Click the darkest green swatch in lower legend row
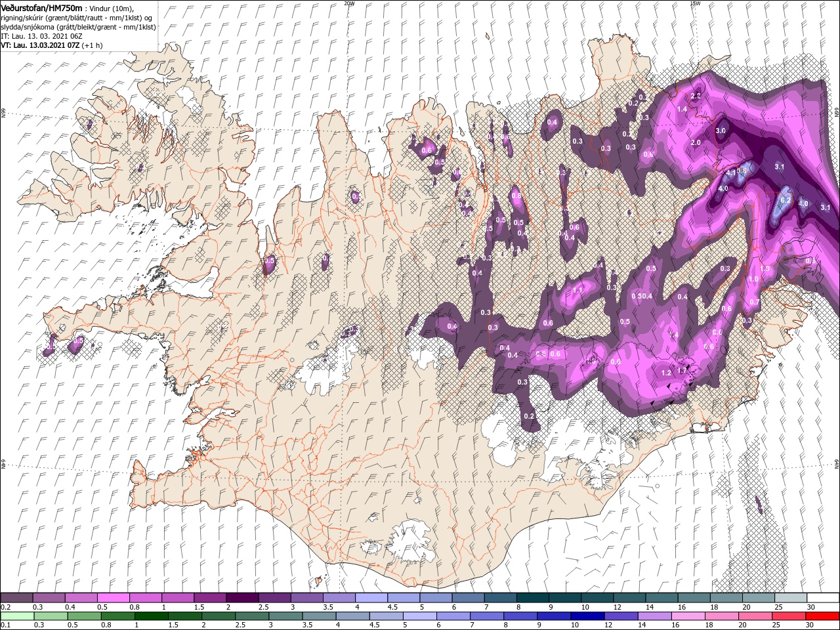Viewport: 840px width, 630px height. (151, 616)
